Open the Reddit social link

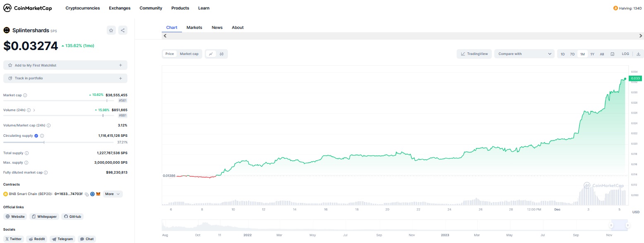click(x=37, y=239)
